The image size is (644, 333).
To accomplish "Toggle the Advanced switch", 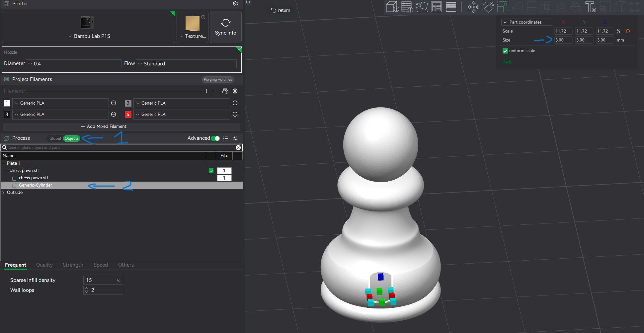I will coord(215,138).
